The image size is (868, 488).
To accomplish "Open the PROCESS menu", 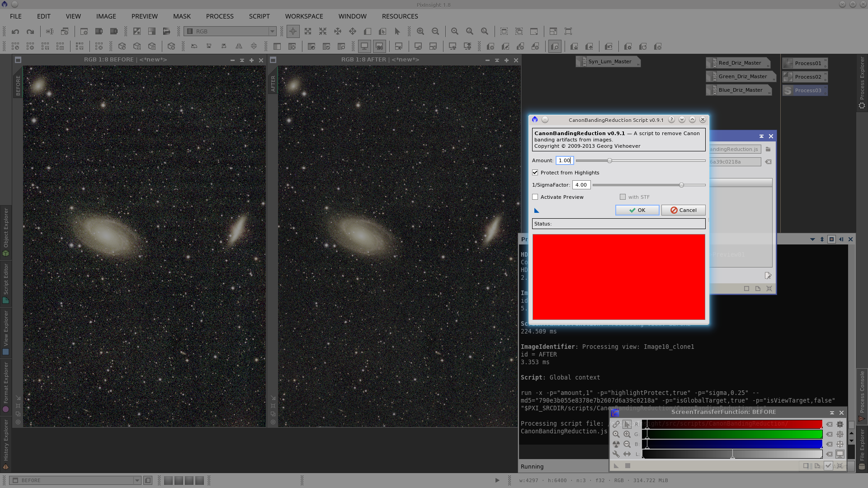I will click(x=220, y=16).
